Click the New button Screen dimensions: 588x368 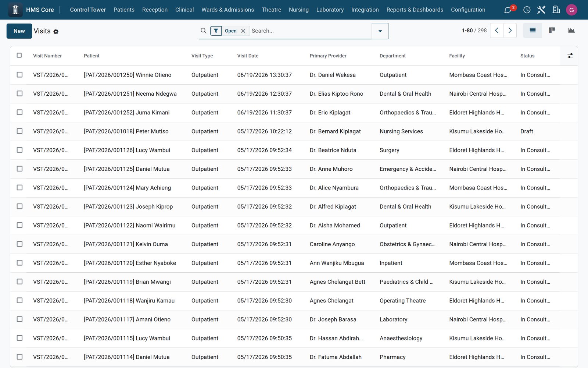coord(19,31)
